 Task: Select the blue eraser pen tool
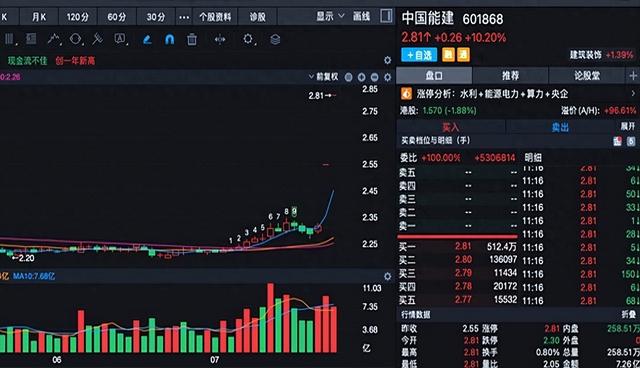147,40
